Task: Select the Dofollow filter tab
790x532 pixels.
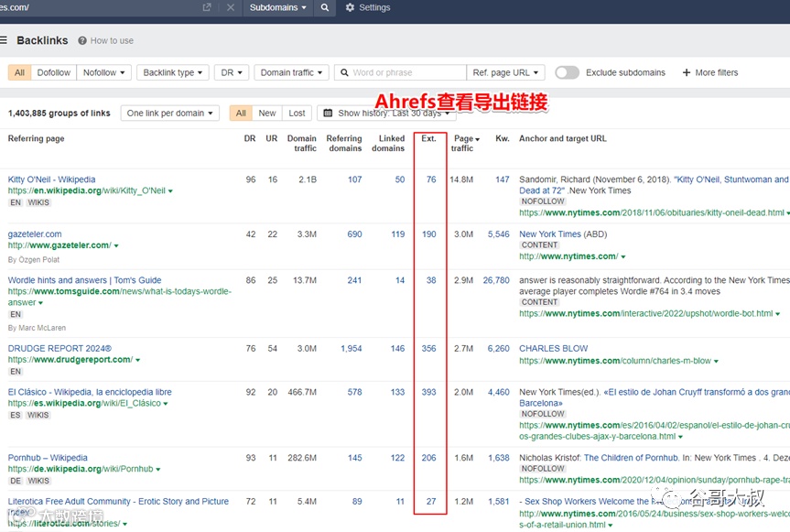Action: pos(53,72)
